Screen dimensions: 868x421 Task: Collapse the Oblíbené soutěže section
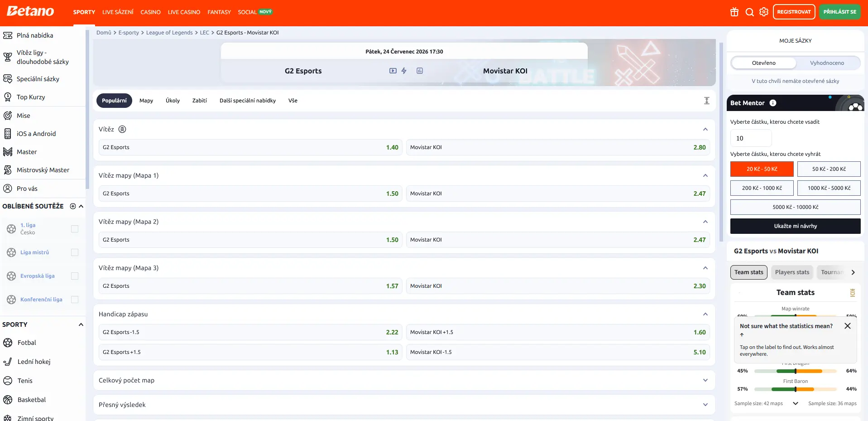pyautogui.click(x=81, y=206)
